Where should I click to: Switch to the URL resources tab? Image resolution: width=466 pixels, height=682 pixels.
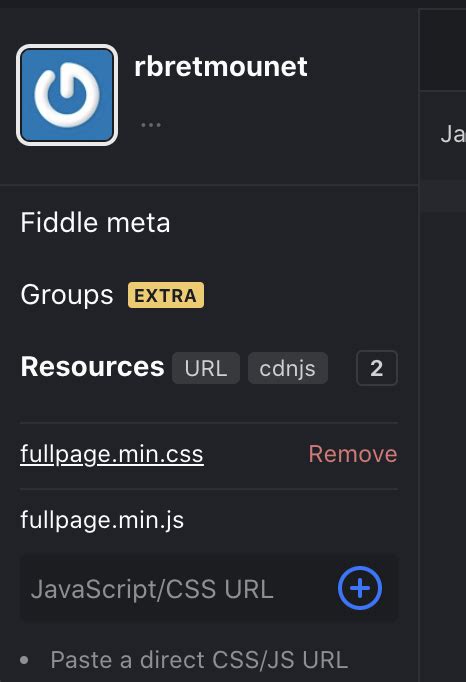click(x=206, y=368)
